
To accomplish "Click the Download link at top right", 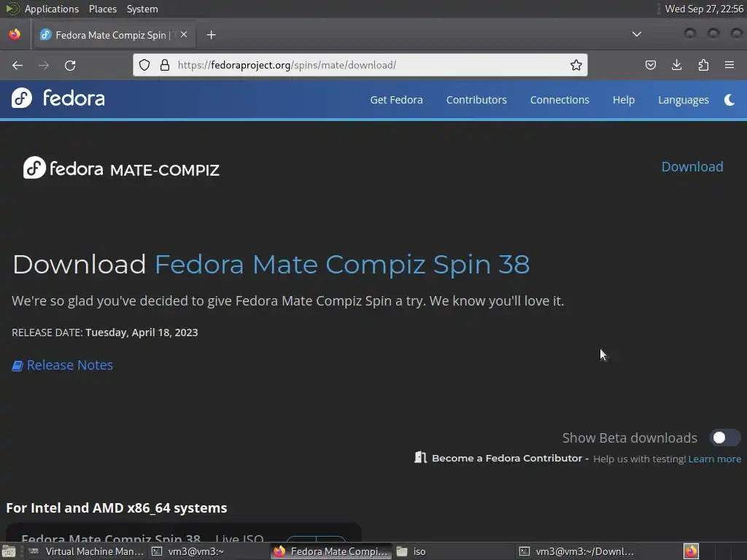I will tap(692, 167).
